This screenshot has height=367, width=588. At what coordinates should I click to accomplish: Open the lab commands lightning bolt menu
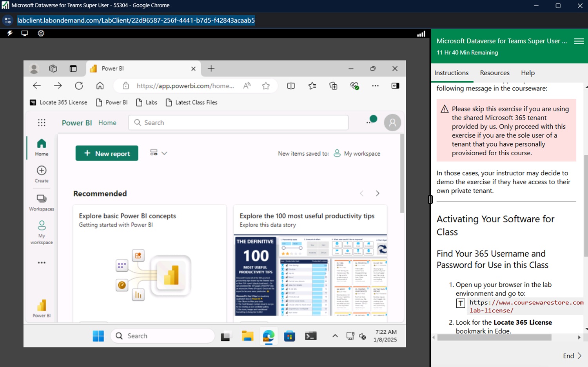coord(10,33)
